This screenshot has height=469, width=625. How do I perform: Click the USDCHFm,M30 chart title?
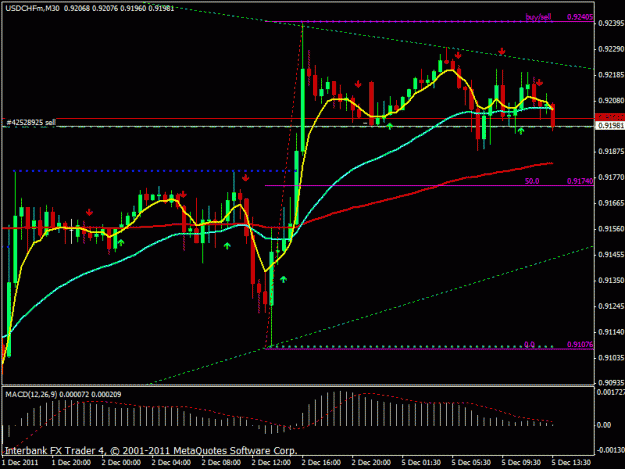click(31, 8)
